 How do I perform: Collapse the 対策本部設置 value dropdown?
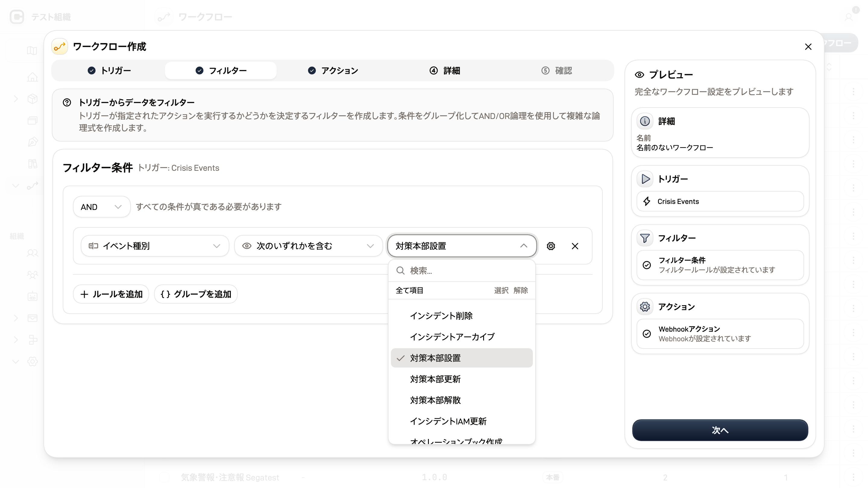462,246
